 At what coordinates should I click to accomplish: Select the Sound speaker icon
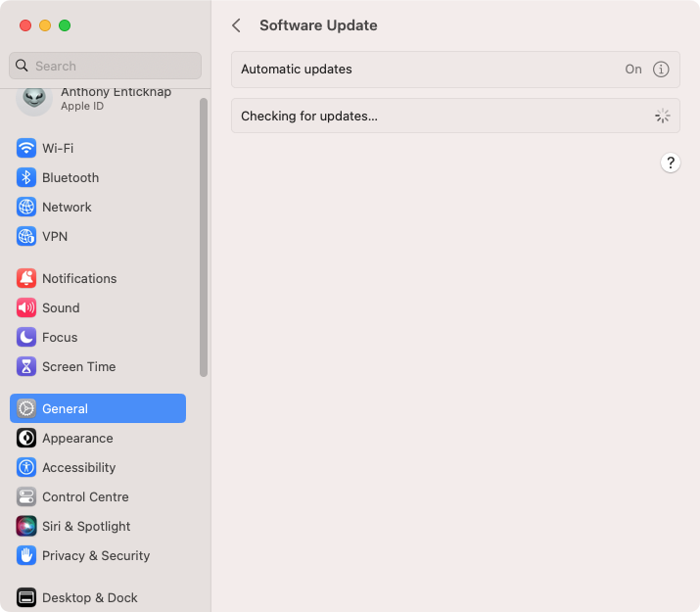(26, 308)
